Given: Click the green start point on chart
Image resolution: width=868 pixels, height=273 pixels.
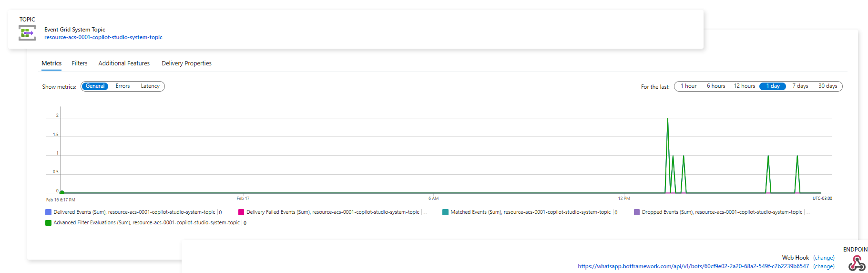Looking at the screenshot, I should [x=62, y=192].
